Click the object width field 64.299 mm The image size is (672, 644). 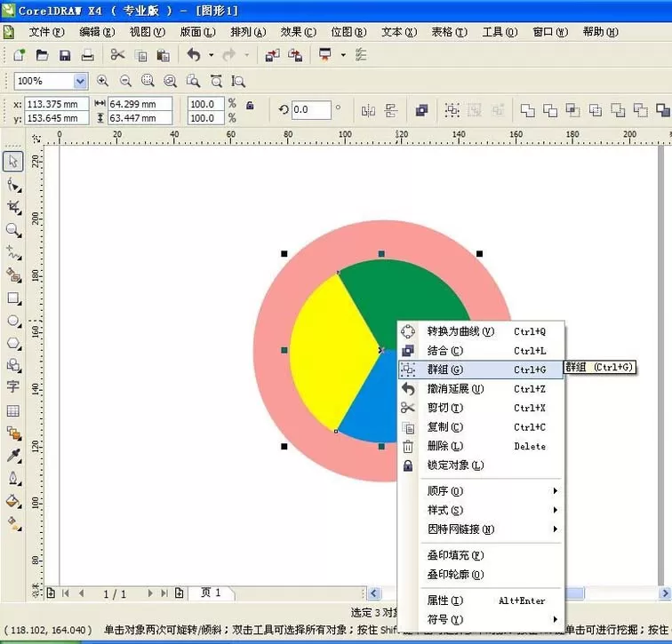point(140,104)
